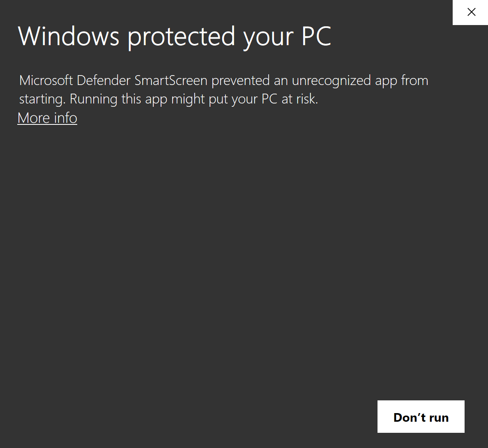Click the 'Windows protected your PC' heading
488x448 pixels.
(175, 37)
